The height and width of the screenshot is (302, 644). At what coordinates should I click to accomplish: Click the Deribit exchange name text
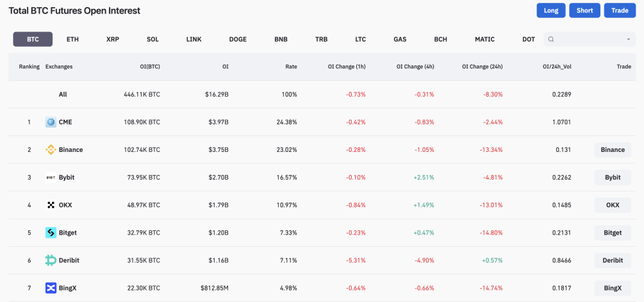click(x=69, y=260)
